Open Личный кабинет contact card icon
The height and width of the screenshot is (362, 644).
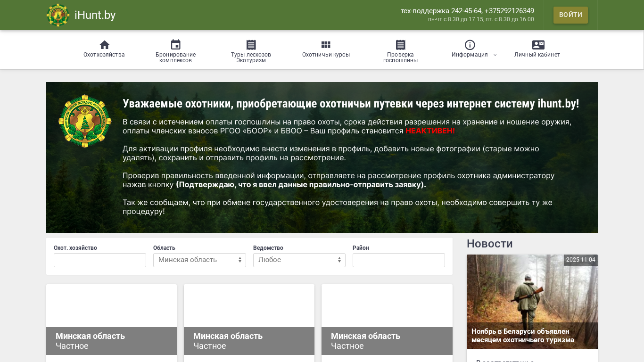[x=538, y=45]
